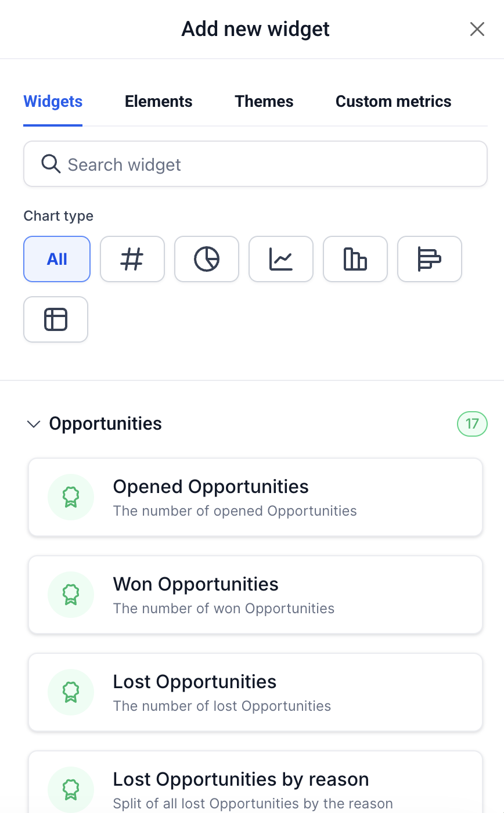Close the Add new widget panel
The width and height of the screenshot is (504, 813).
(x=477, y=29)
